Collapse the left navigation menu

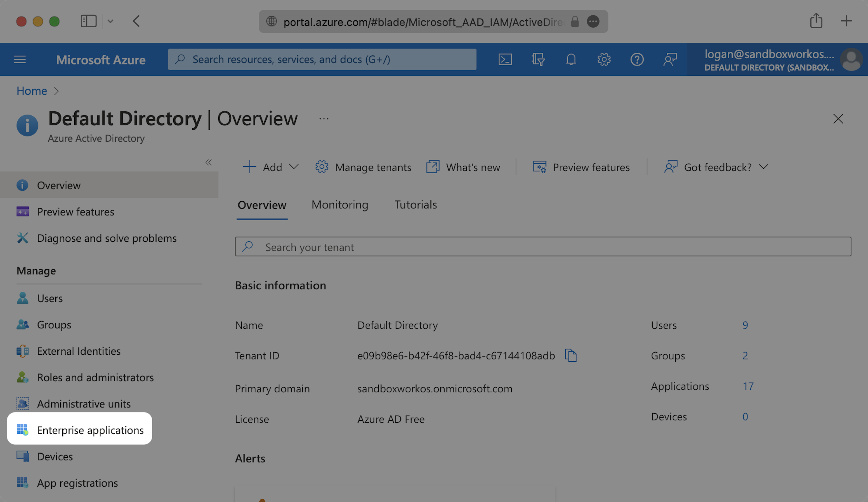coord(208,162)
